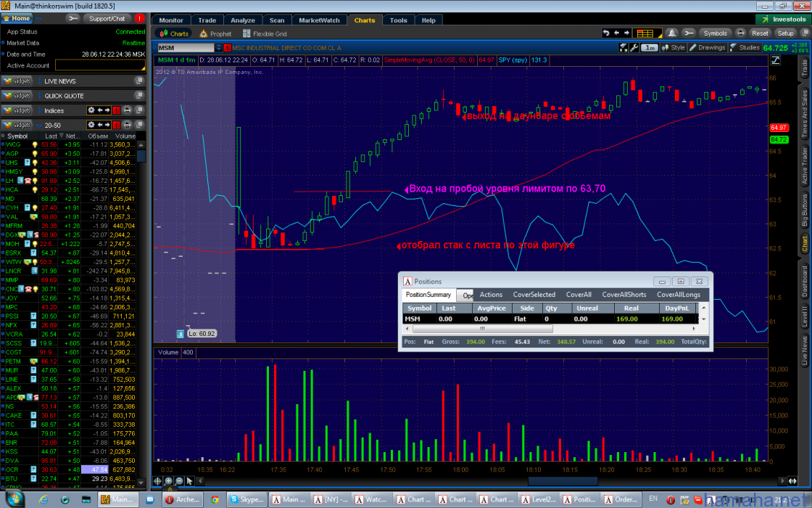Open the MSM symbol dropdown
Viewport: 812px width, 508px height.
click(218, 48)
